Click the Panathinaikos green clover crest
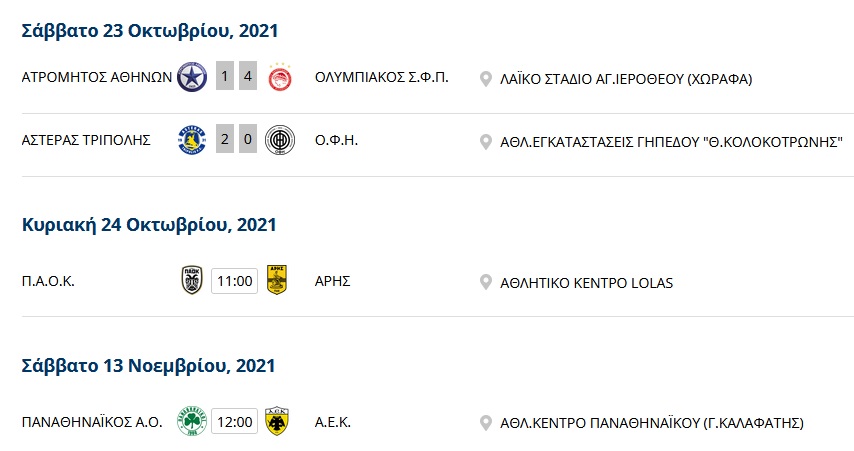The height and width of the screenshot is (451, 854). click(192, 421)
